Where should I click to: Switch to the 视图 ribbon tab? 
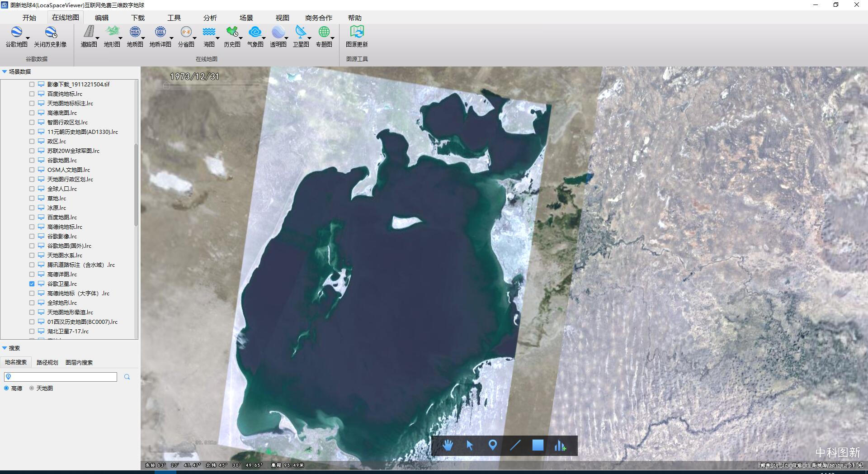point(283,18)
